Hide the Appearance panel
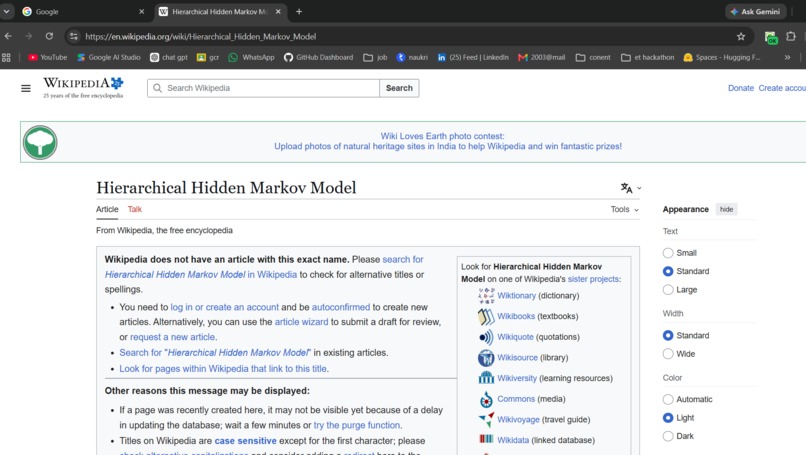806x455 pixels. tap(726, 209)
